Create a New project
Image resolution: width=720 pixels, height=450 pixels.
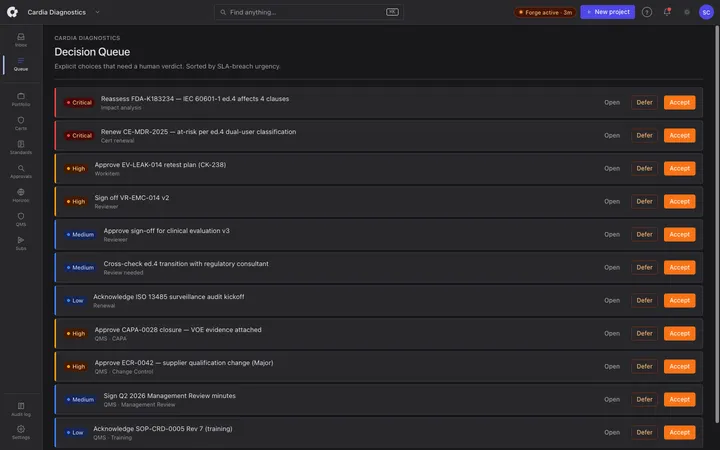click(608, 12)
